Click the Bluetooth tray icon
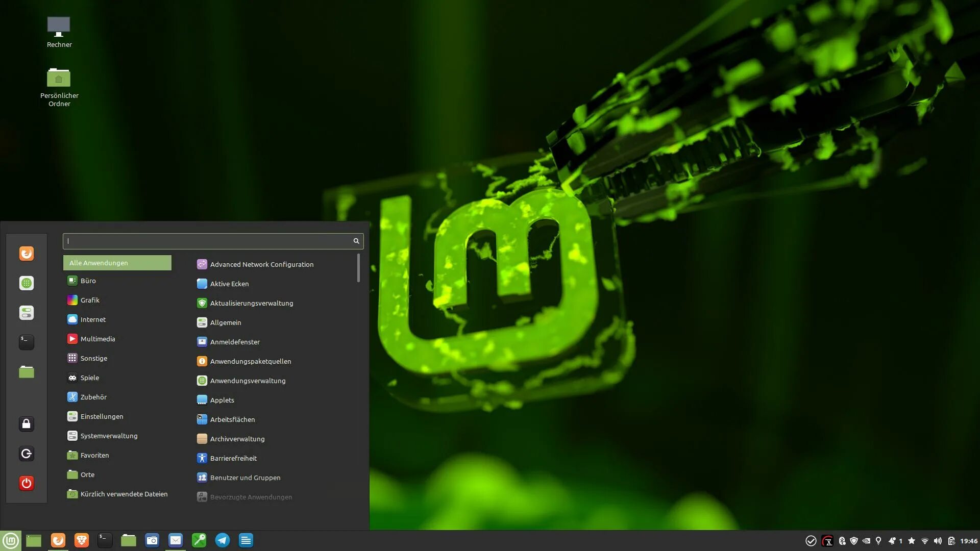Viewport: 980px width, 551px height. tap(842, 541)
